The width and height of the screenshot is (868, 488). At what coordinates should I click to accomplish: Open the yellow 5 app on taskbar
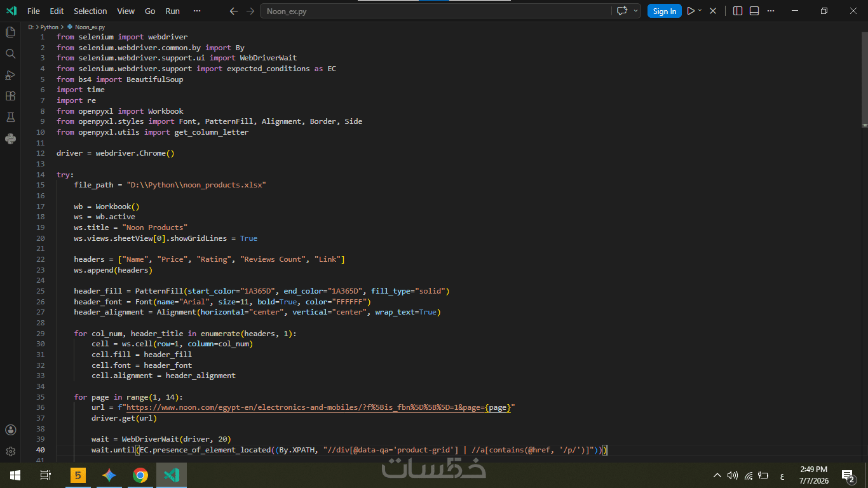click(x=78, y=475)
